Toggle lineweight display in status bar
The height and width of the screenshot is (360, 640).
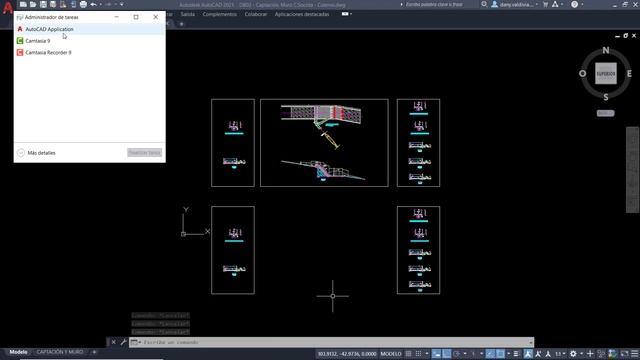click(516, 353)
